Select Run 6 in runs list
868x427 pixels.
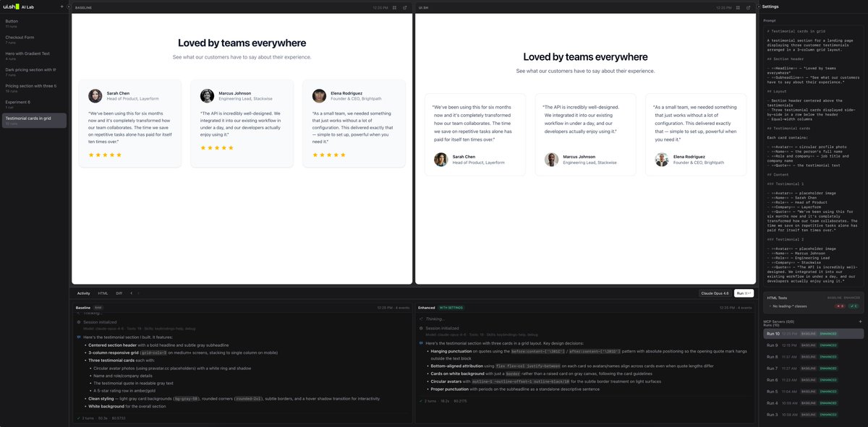coord(813,380)
